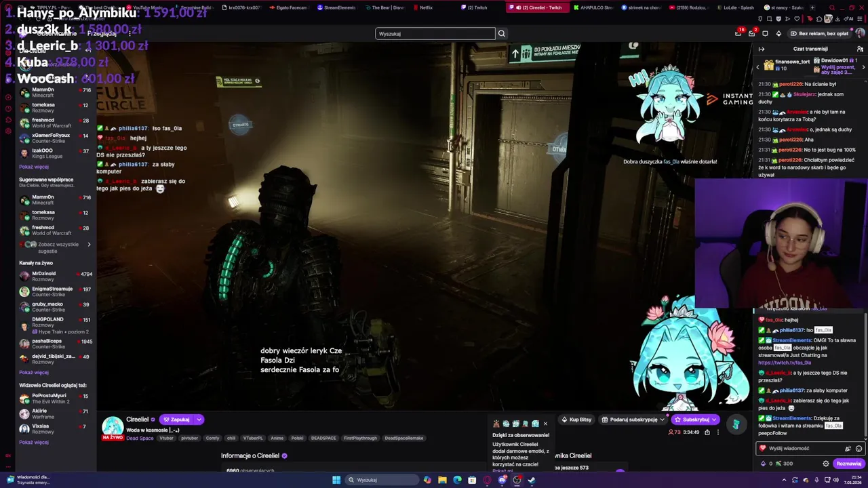Viewport: 868px width, 488px height.
Task: Click the DEADSPACE stream tag
Action: tap(323, 439)
